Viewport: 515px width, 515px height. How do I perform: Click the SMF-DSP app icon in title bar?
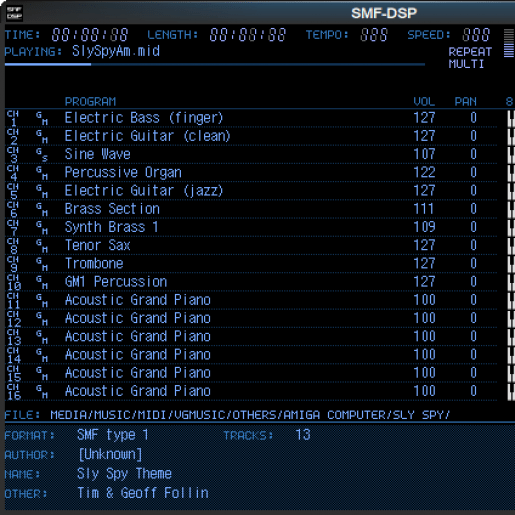(x=14, y=13)
